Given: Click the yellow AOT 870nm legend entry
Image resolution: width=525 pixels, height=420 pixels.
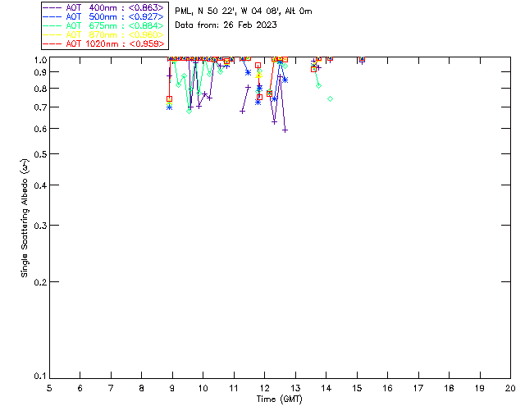Looking at the screenshot, I should [x=104, y=34].
